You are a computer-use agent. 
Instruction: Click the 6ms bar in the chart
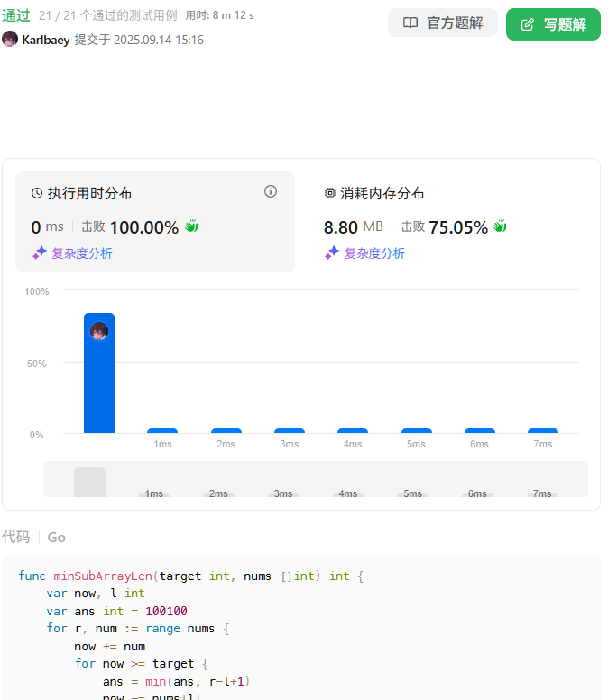pos(480,431)
